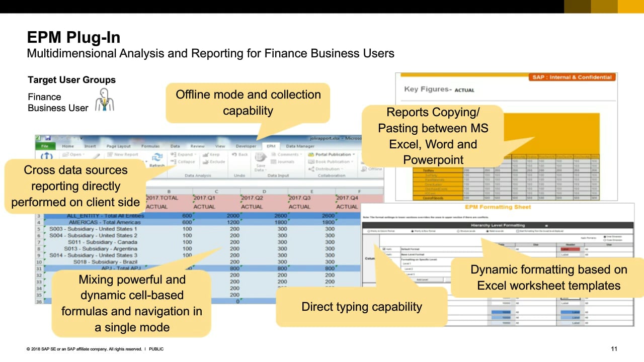Toggle the Apply checkbox for Default Format
Image resolution: width=644 pixels, height=362 pixels.
tap(385, 249)
